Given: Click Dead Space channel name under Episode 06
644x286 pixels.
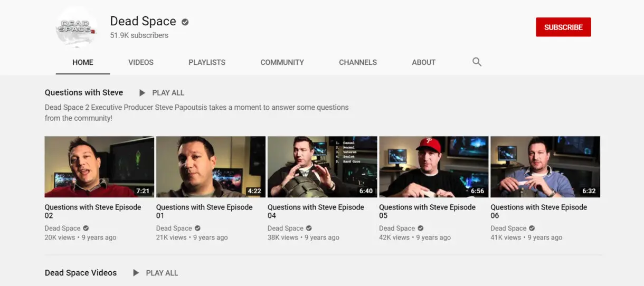Looking at the screenshot, I should click(x=508, y=228).
